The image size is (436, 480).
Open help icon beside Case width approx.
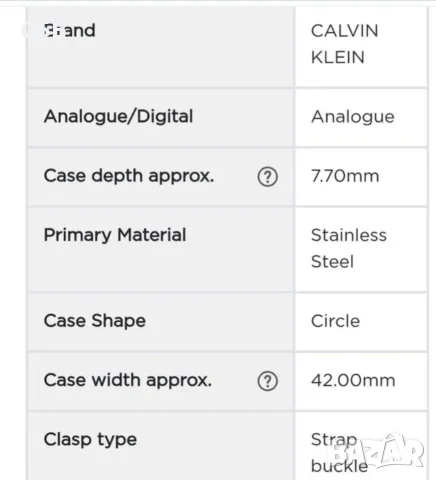tap(267, 381)
